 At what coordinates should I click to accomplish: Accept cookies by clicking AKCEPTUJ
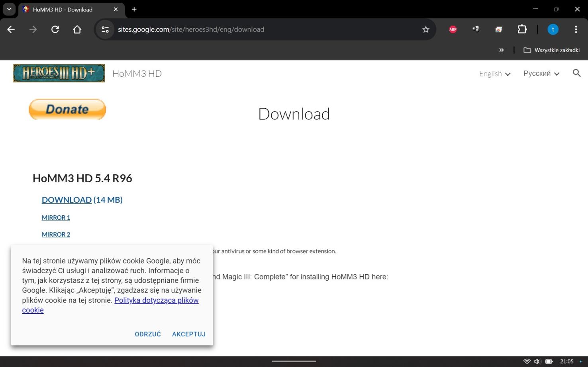point(188,334)
